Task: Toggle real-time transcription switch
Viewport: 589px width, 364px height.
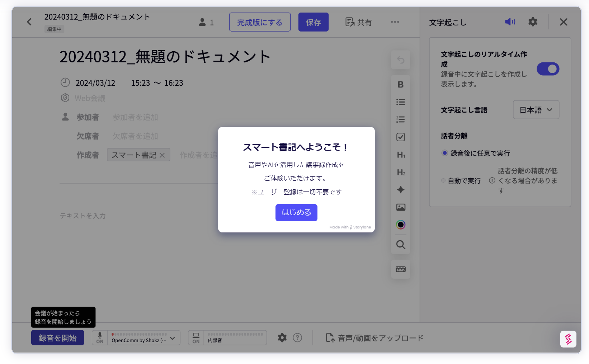Action: click(547, 69)
